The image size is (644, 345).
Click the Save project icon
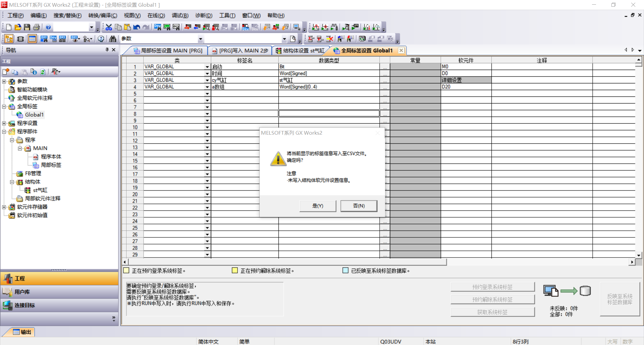27,27
